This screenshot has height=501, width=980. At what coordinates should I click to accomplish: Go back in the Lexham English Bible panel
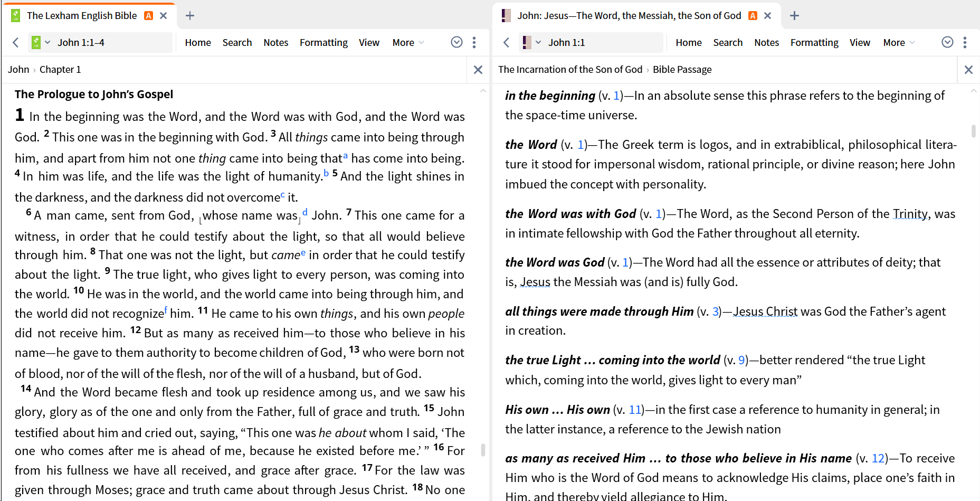16,42
